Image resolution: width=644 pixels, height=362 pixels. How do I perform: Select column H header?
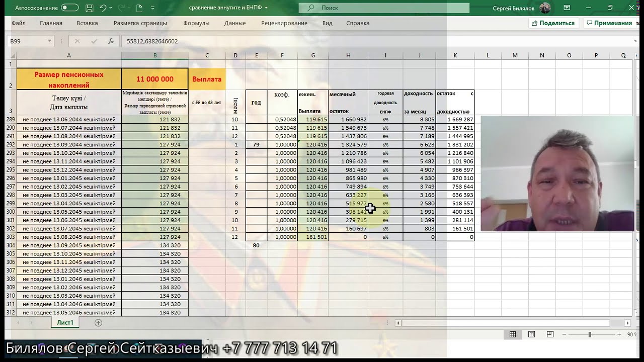tap(348, 55)
